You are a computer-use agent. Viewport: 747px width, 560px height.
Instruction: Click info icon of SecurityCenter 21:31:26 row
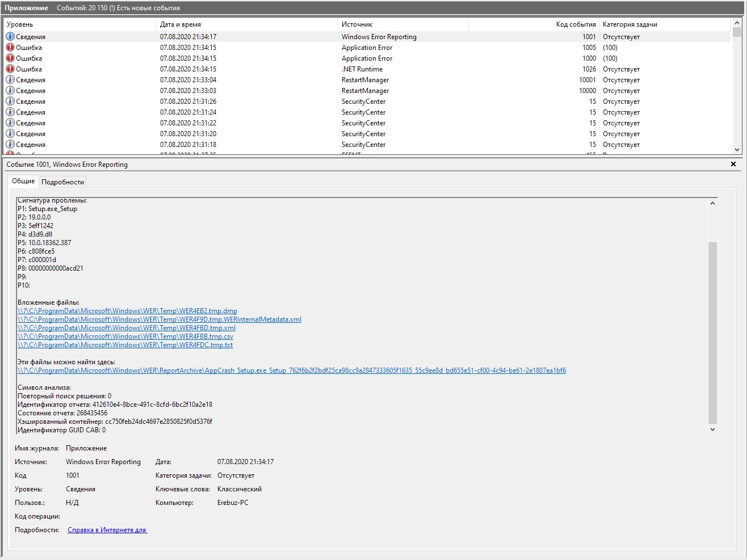pos(10,102)
